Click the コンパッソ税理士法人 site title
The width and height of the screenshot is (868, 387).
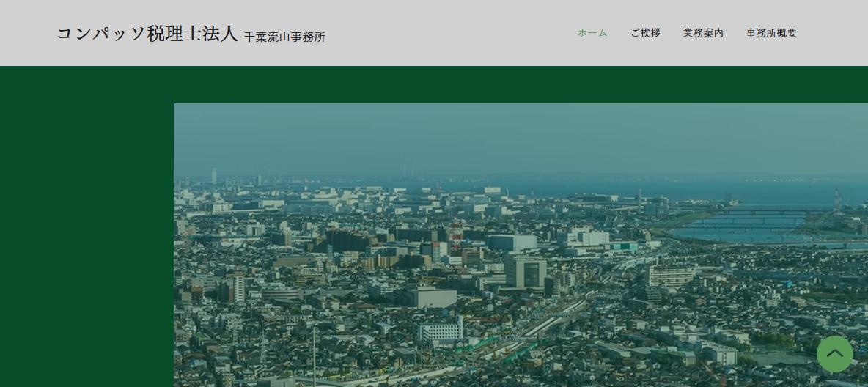(x=147, y=34)
